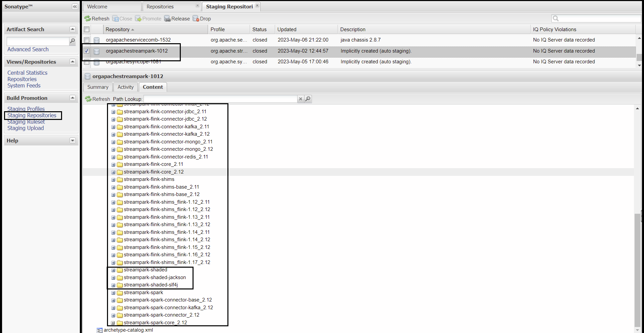Image resolution: width=644 pixels, height=333 pixels.
Task: Open the Activity tab
Action: point(125,87)
